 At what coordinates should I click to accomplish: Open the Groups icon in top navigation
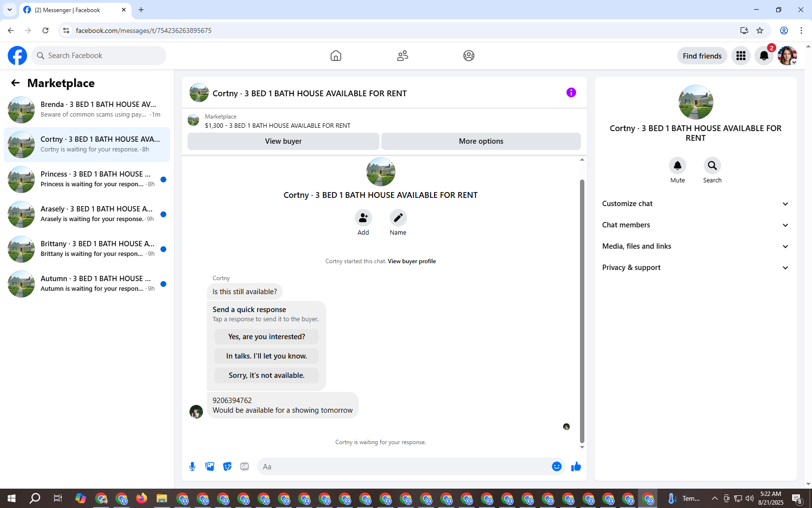tap(469, 56)
